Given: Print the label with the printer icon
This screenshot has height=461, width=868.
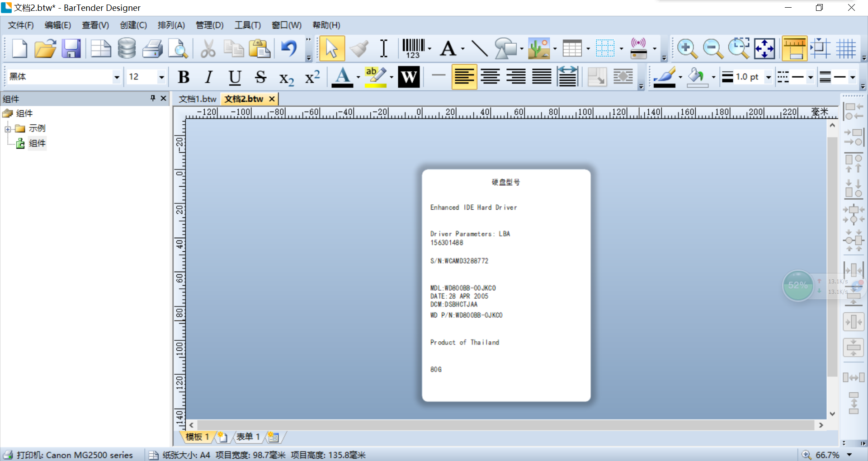Looking at the screenshot, I should (153, 48).
